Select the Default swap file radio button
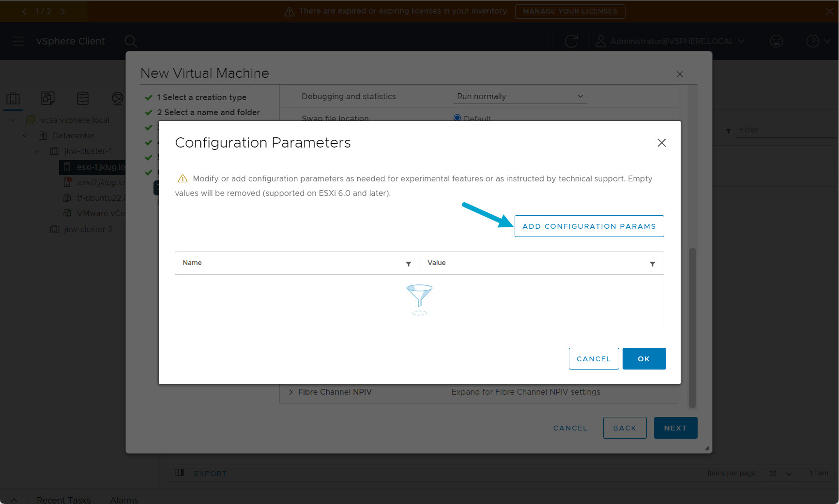 point(457,118)
